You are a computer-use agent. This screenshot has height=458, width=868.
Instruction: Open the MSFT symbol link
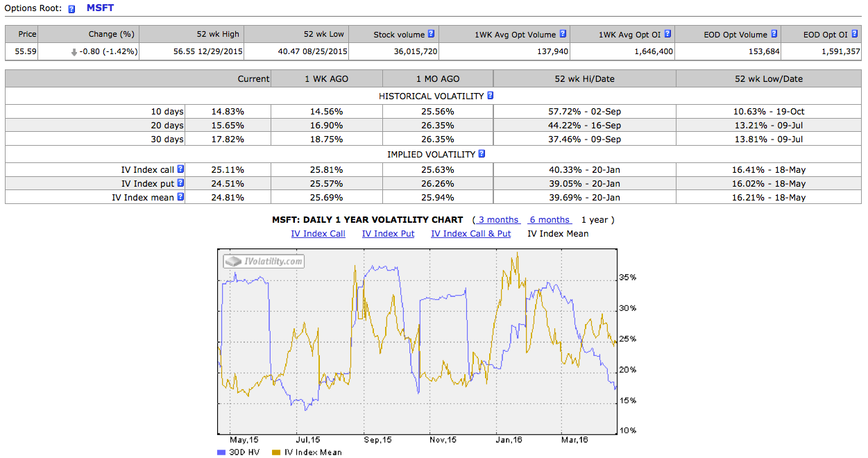[100, 8]
